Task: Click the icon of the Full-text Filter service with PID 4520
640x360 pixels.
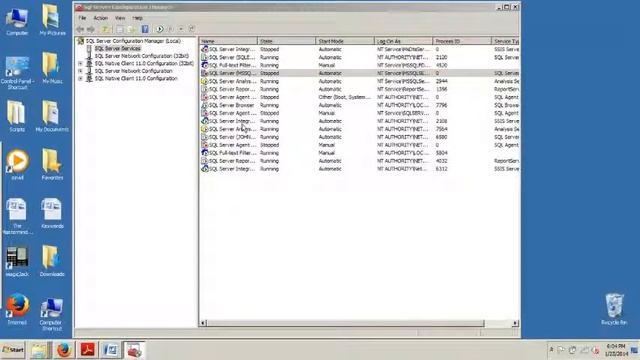Action: [204, 65]
